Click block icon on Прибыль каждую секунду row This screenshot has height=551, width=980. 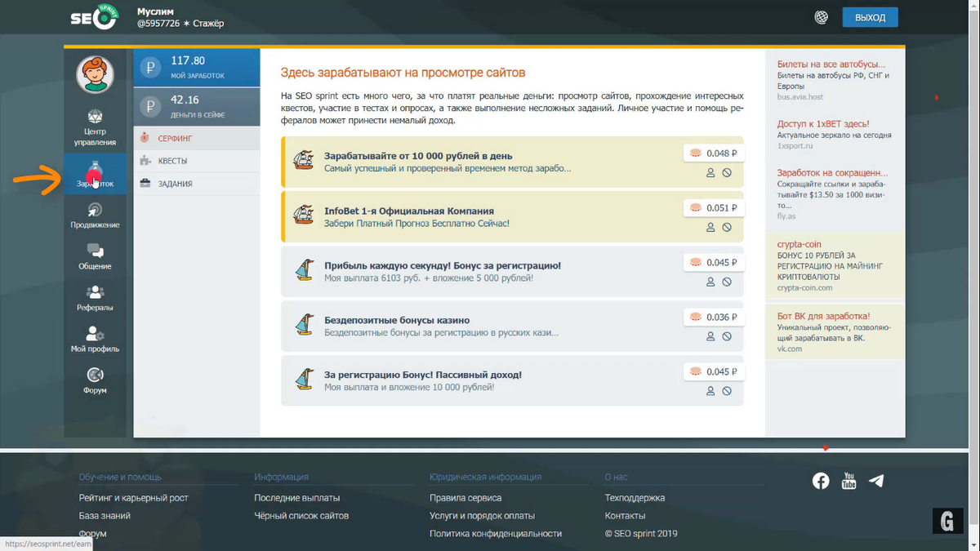727,282
